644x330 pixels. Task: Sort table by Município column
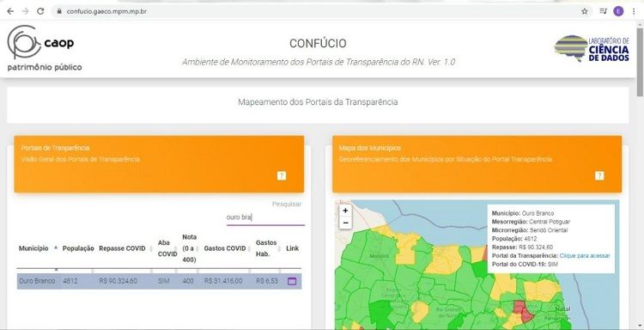click(x=38, y=248)
